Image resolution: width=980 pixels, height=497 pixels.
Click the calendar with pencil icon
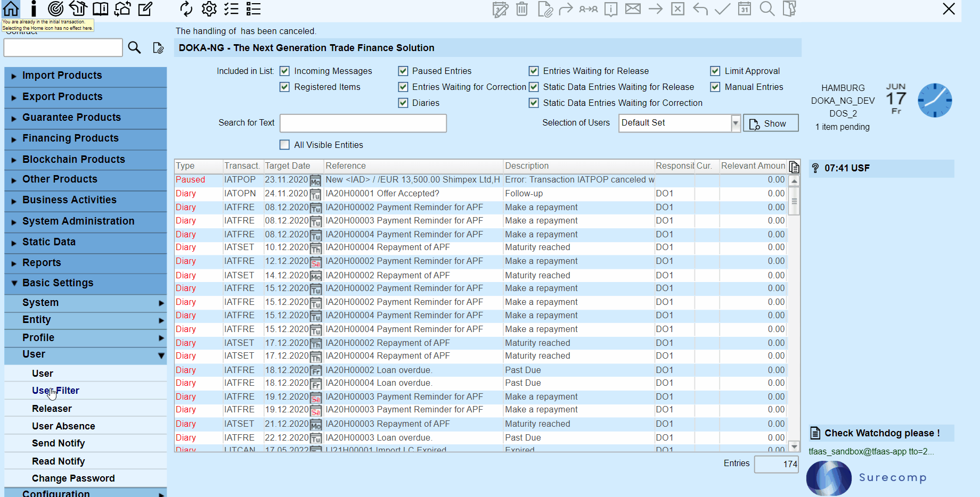[x=500, y=9]
